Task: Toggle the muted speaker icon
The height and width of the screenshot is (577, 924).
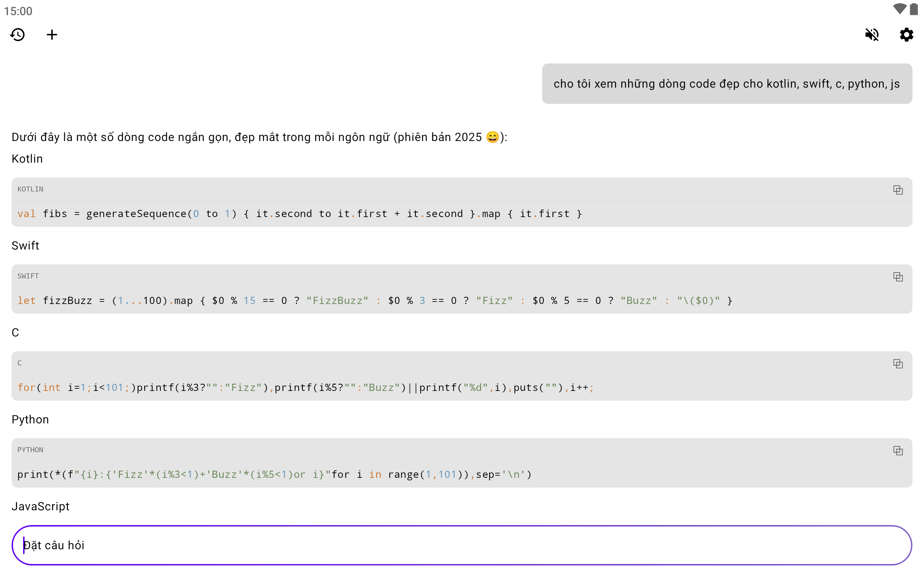Action: (872, 35)
